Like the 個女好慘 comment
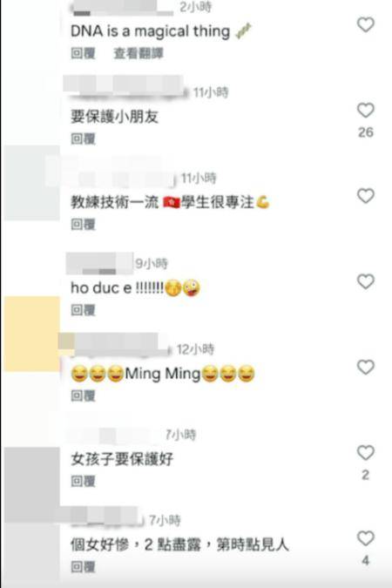The height and width of the screenshot is (588, 392). [365, 538]
